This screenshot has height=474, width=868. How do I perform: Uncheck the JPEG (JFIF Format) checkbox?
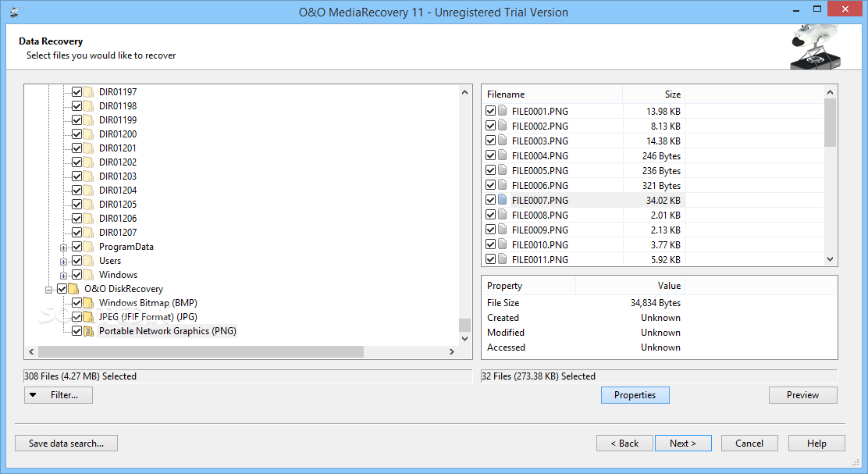[77, 317]
